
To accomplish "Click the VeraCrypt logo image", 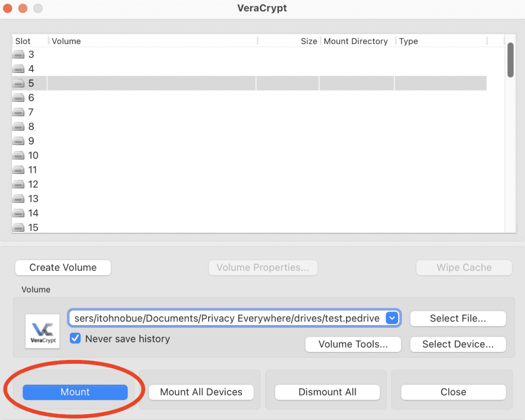I will (43, 331).
